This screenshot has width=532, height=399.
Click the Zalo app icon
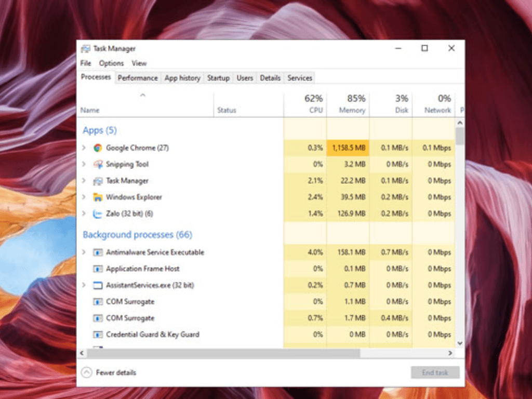(x=98, y=214)
